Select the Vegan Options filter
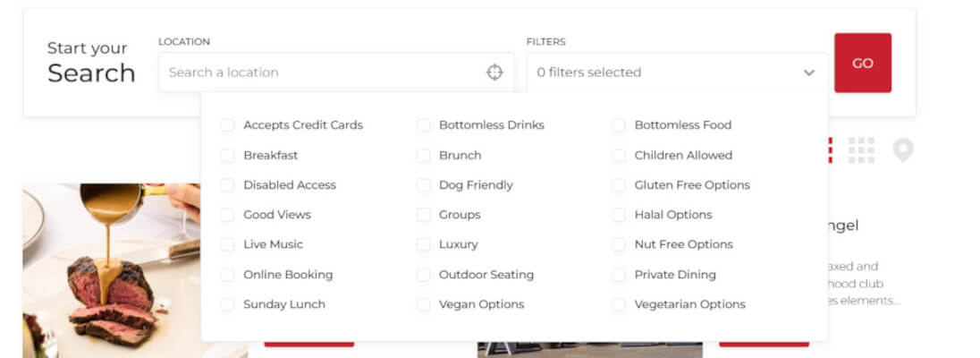Viewport: 980px width, 358px height. (423, 305)
